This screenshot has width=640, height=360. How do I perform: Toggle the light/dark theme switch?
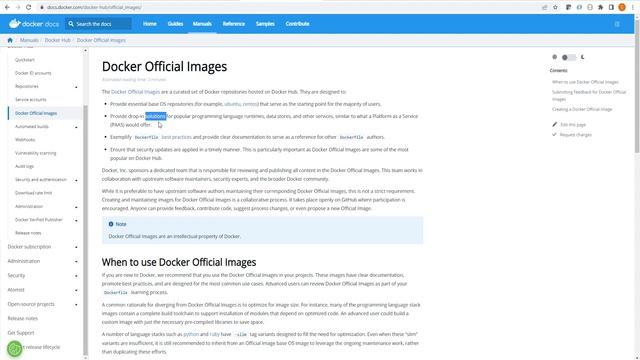[569, 58]
